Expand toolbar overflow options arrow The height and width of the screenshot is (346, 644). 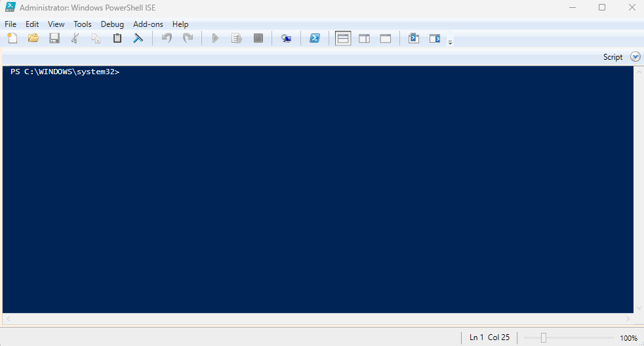click(x=450, y=42)
